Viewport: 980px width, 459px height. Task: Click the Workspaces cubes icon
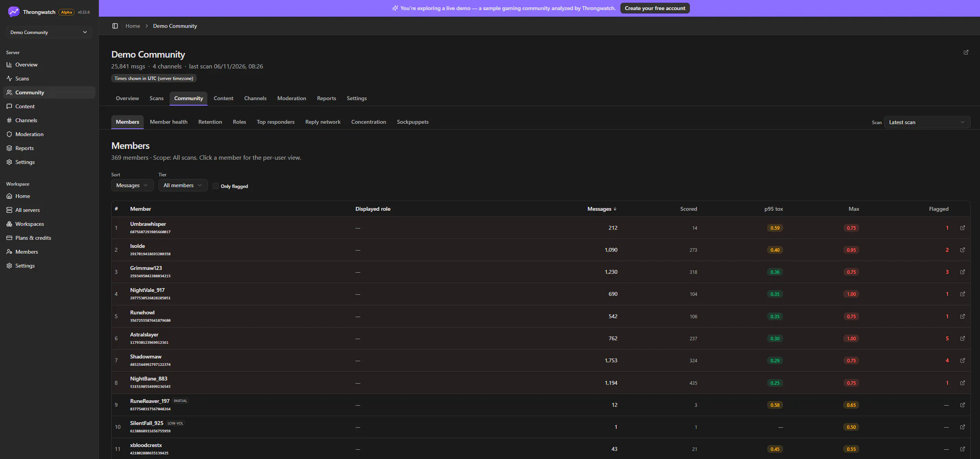9,224
